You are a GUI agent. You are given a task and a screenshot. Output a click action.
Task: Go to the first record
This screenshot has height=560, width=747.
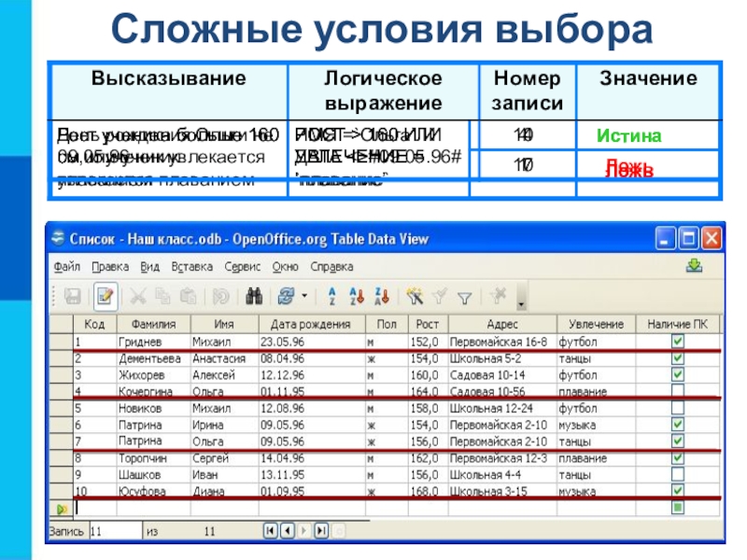tap(271, 531)
